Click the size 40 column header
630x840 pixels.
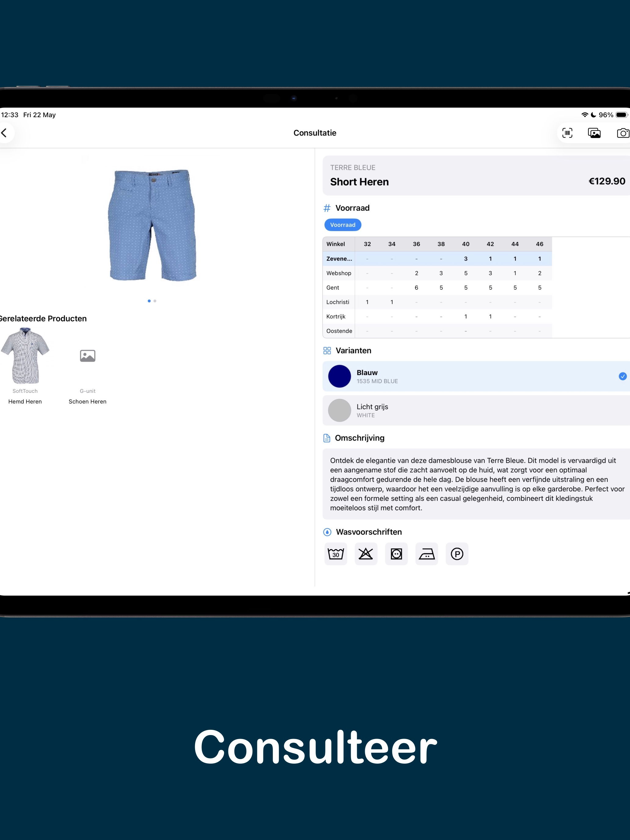pos(466,244)
